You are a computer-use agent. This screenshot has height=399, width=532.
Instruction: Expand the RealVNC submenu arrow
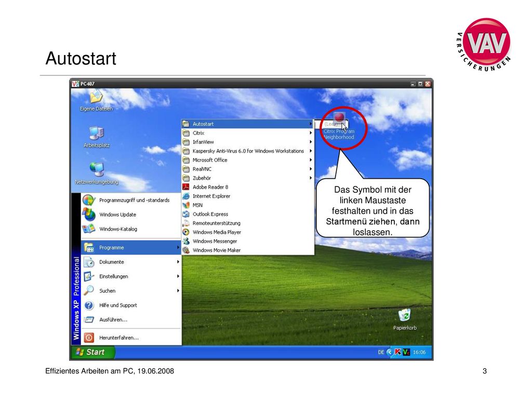[x=311, y=169]
